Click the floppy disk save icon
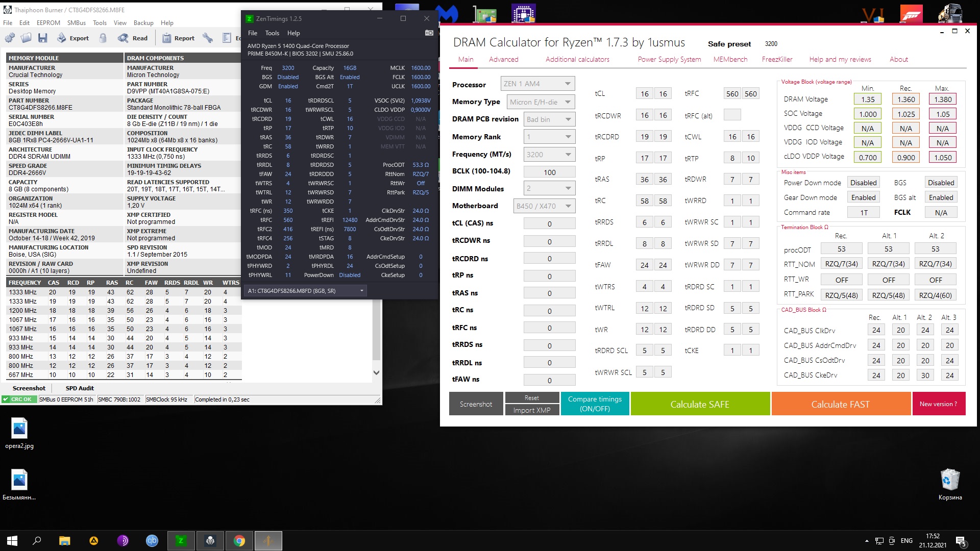The height and width of the screenshot is (551, 980). pos(43,38)
